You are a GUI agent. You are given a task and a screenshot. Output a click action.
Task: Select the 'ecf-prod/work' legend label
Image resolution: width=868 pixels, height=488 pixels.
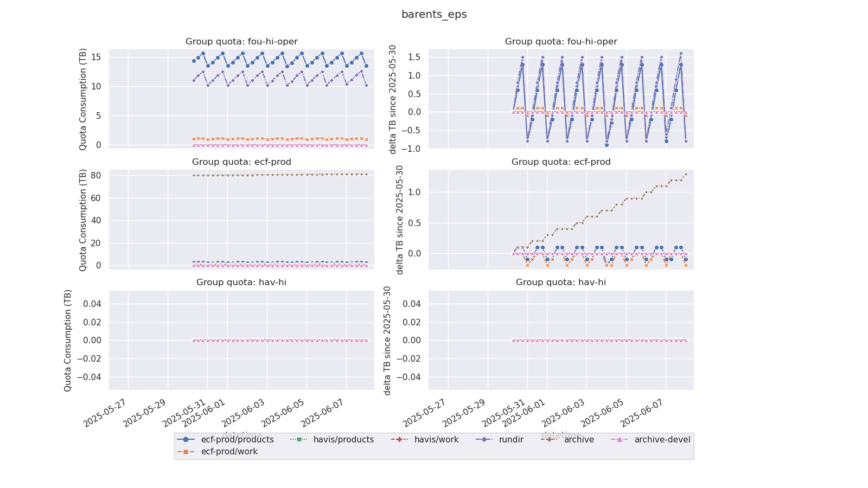pyautogui.click(x=229, y=452)
